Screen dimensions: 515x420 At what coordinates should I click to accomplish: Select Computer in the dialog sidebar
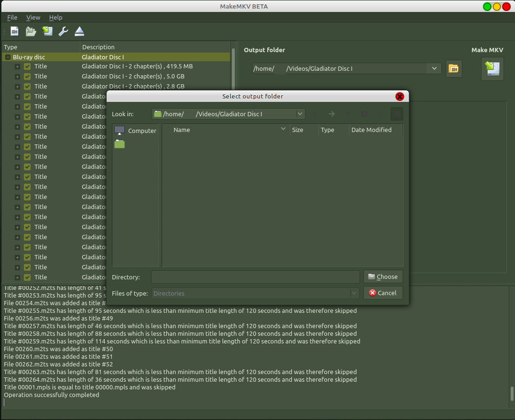[135, 131]
